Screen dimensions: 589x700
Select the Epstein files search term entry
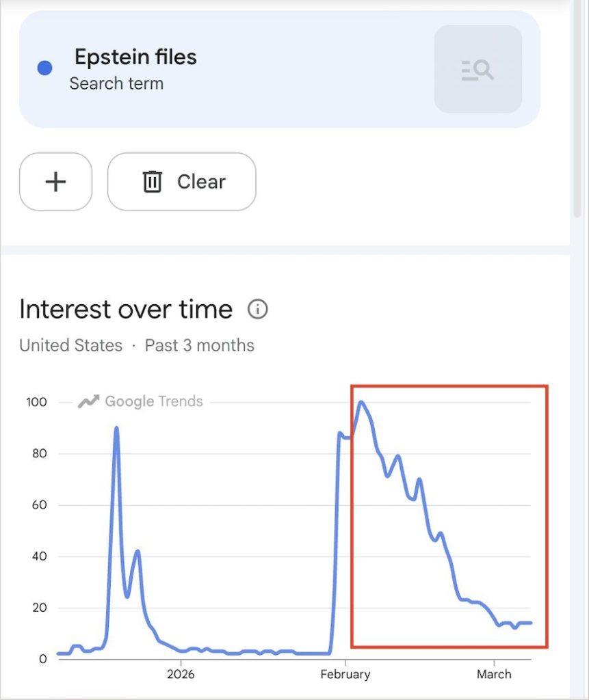point(136,57)
